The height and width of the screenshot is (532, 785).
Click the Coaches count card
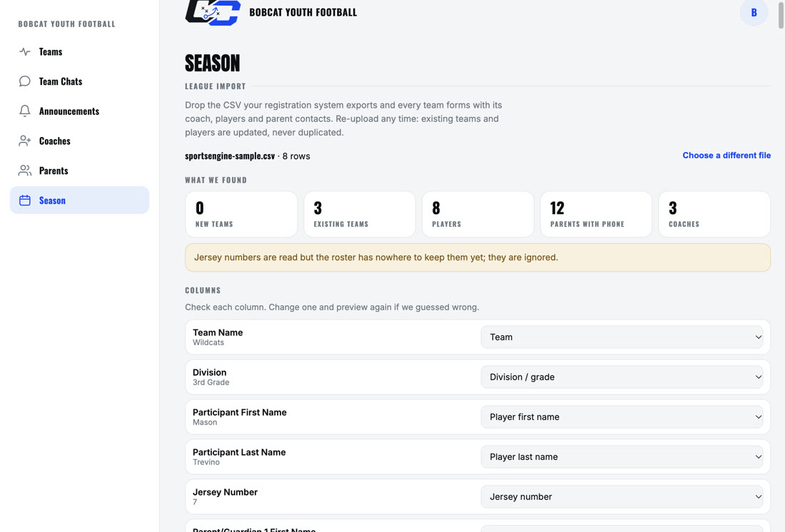[x=714, y=214]
